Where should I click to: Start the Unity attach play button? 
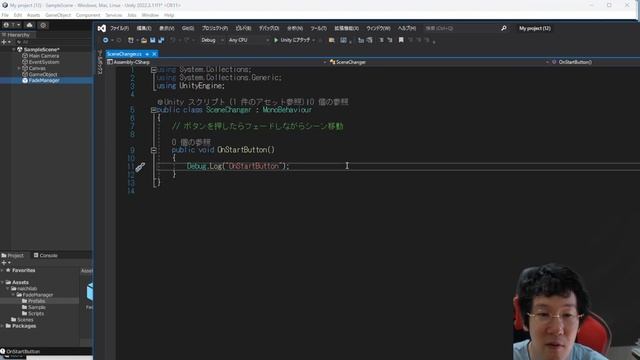[x=276, y=40]
